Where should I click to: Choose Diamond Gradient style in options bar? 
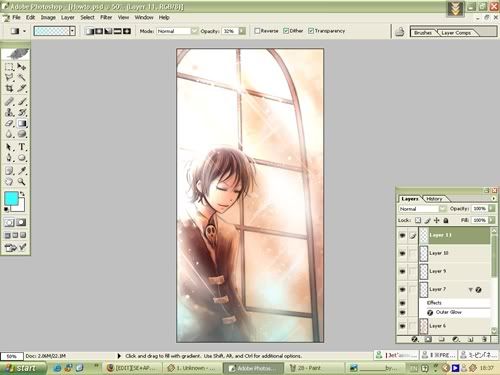(127, 31)
